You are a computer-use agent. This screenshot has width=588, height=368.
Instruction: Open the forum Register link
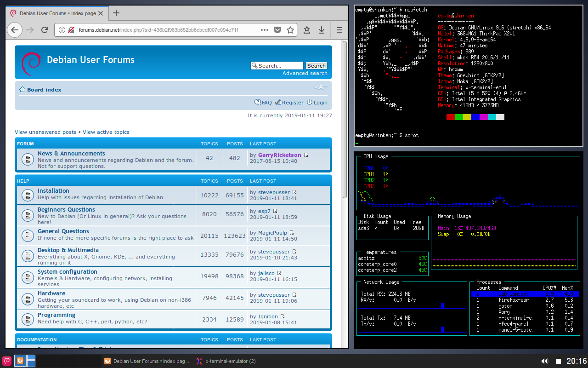point(289,103)
